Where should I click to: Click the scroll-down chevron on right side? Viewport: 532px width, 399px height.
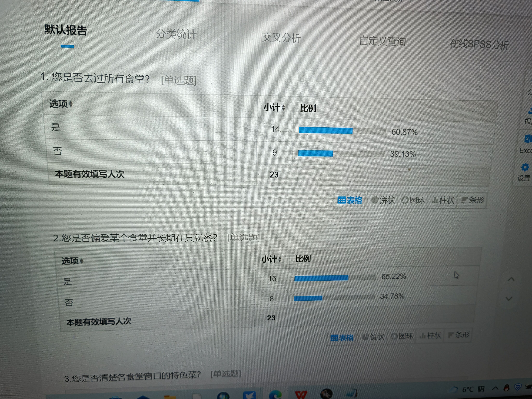tap(509, 299)
